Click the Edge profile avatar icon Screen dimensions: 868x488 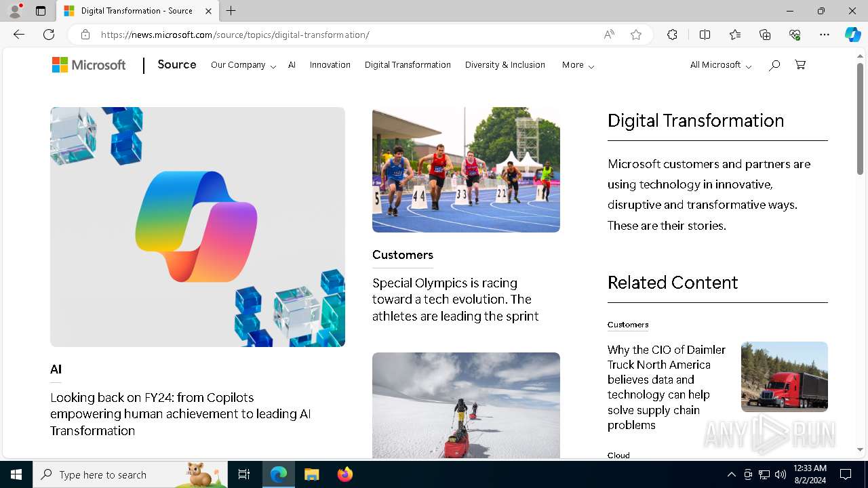[x=15, y=11]
